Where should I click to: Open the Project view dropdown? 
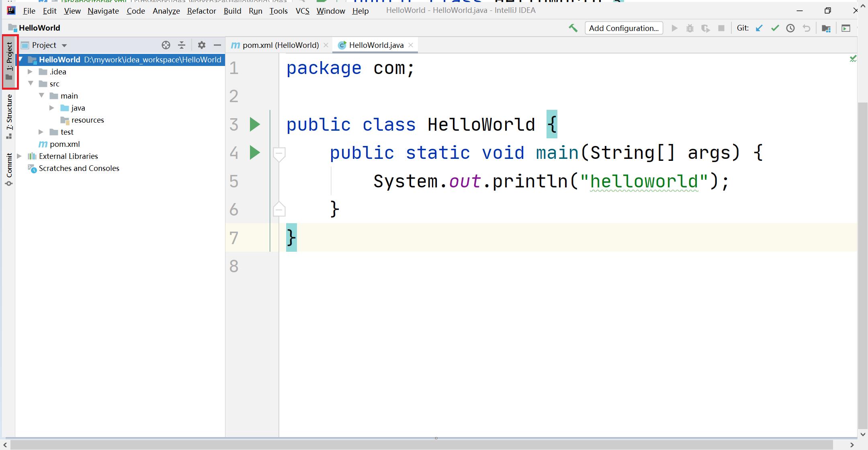64,45
